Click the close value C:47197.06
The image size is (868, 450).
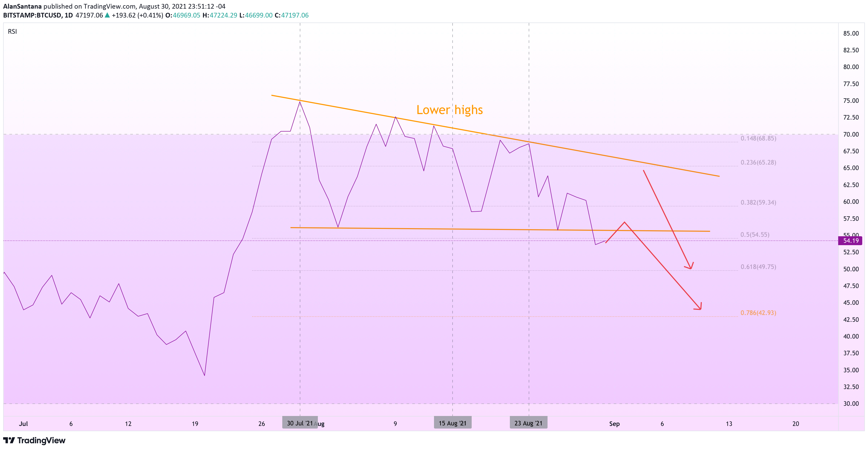(291, 15)
